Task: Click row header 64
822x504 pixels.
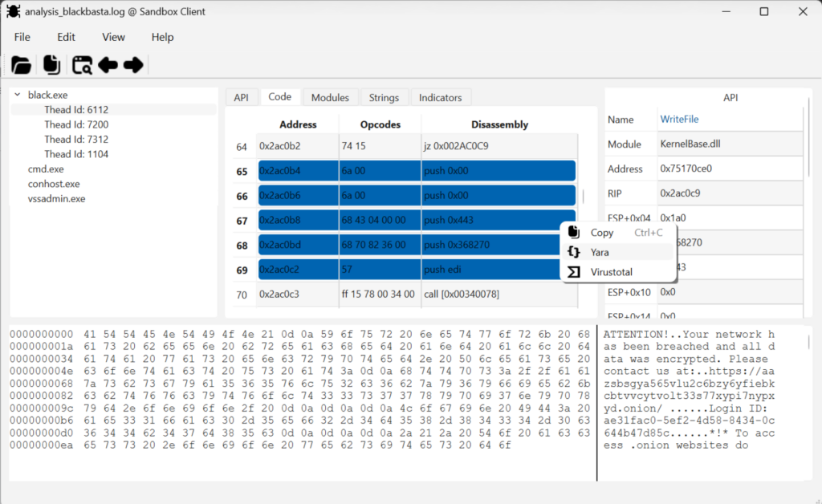Action: 242,146
